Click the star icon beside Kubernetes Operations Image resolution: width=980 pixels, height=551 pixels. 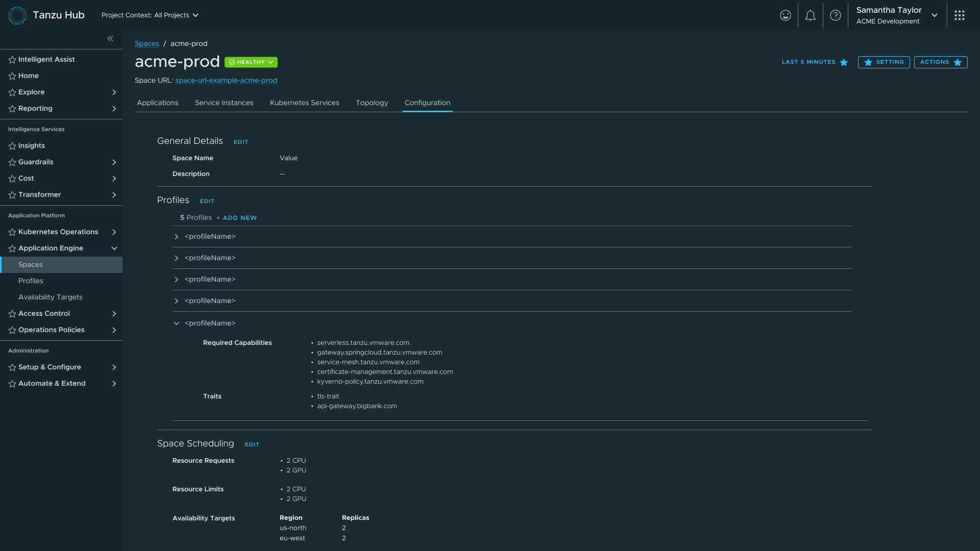point(12,232)
